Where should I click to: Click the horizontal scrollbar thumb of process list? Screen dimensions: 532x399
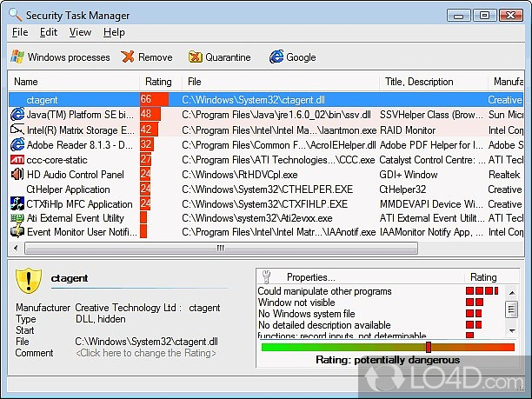(x=221, y=248)
